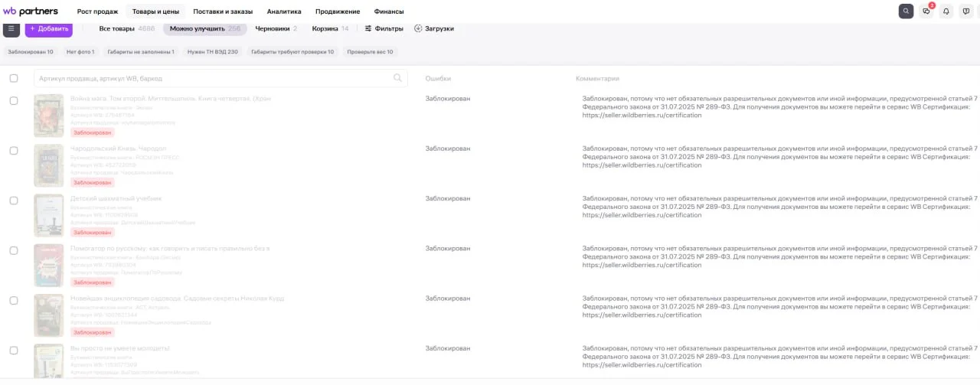Click red Заблокирован badge under Помогатор по русскому
Screen dimensions: 980x385
93,282
